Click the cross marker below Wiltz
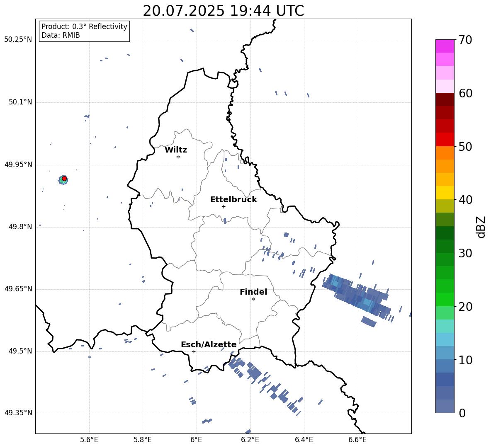 [x=178, y=157]
